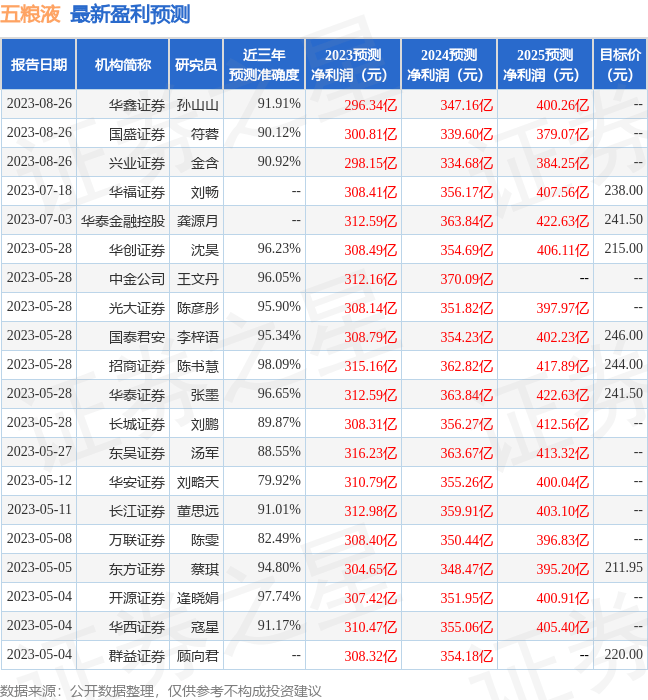Click the 2024预测净利润 column header
Image resolution: width=648 pixels, height=700 pixels.
tap(448, 65)
